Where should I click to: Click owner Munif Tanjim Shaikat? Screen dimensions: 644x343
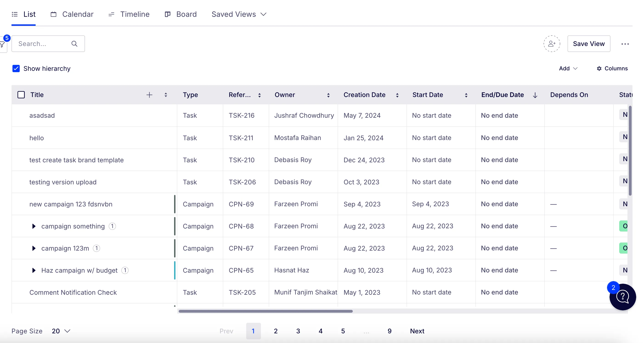tap(306, 292)
